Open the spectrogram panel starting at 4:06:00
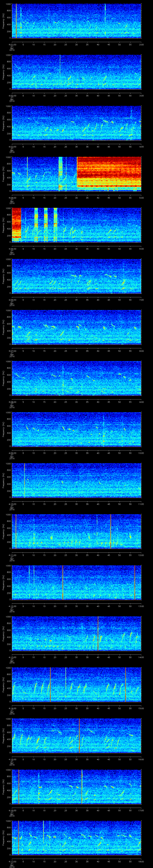 [x=77, y=276]
